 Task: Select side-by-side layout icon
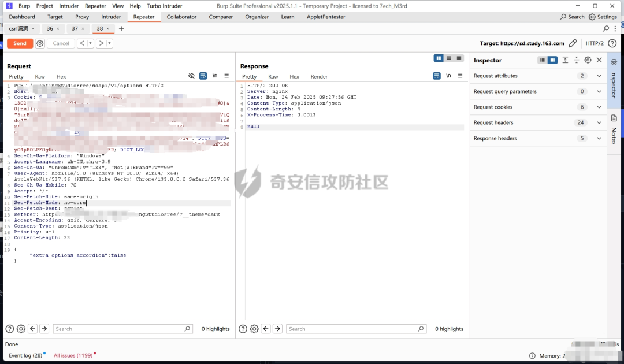[x=439, y=58]
